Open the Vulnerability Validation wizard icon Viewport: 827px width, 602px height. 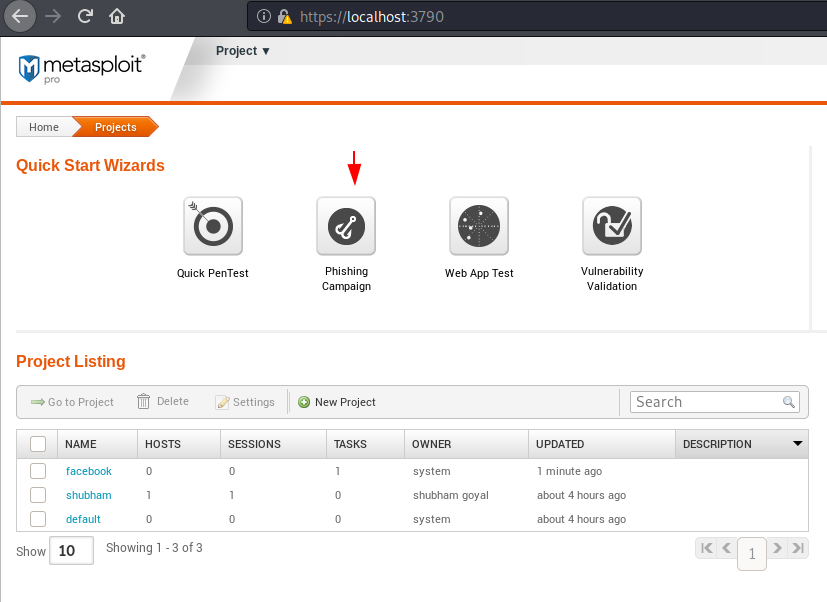pyautogui.click(x=612, y=226)
